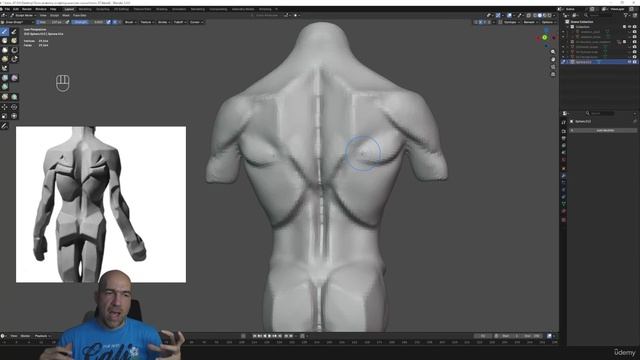This screenshot has width=640, height=360.
Task: Click the viewport zoom magnifier gizmo
Action: pyautogui.click(x=553, y=52)
